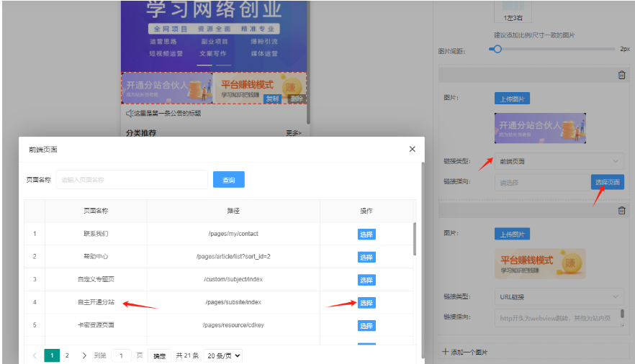Click the 自主开通分站 page name

point(96,302)
